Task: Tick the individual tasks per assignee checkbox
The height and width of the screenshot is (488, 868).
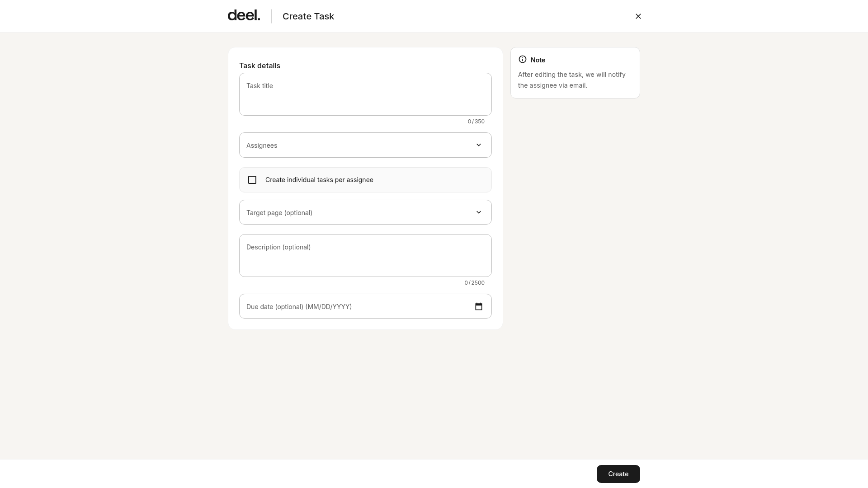Action: pyautogui.click(x=252, y=180)
